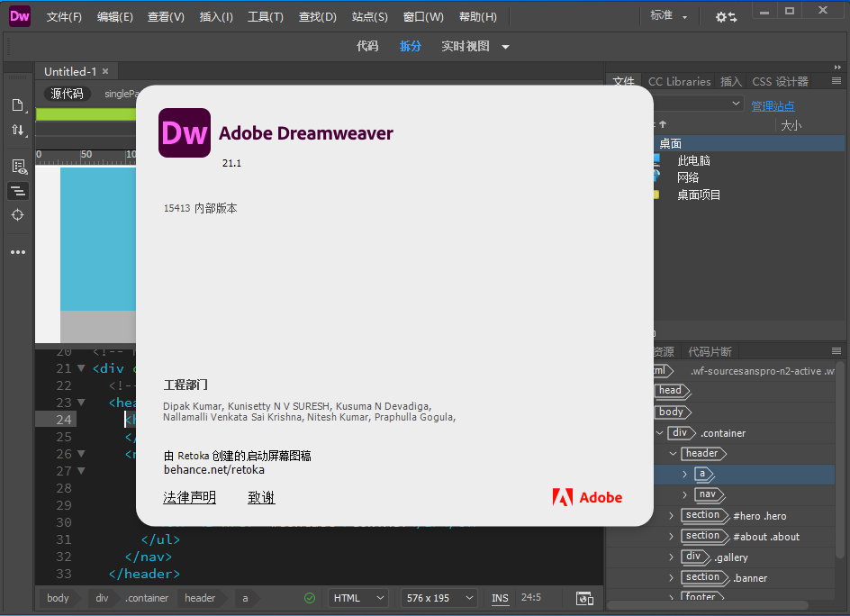Open the 插入(I) menu
The width and height of the screenshot is (850, 616).
click(216, 17)
